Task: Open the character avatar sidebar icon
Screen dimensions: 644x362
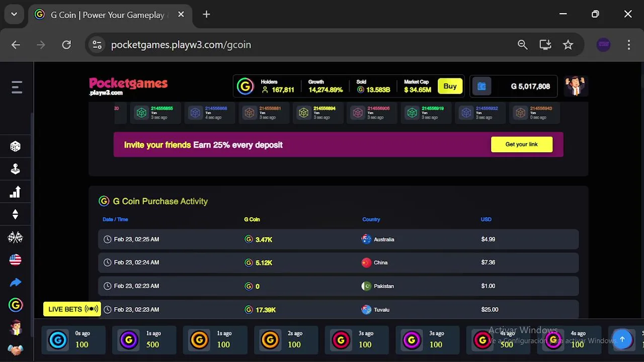Action: (16, 328)
